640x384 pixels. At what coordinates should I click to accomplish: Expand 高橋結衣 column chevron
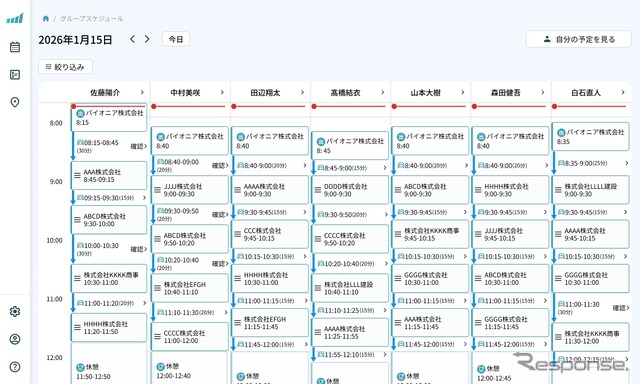pyautogui.click(x=382, y=92)
